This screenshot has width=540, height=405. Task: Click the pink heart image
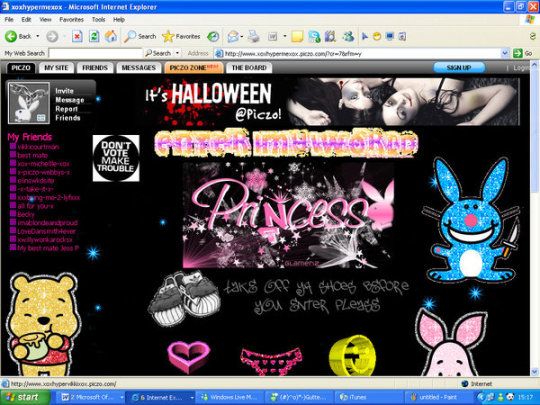188,356
